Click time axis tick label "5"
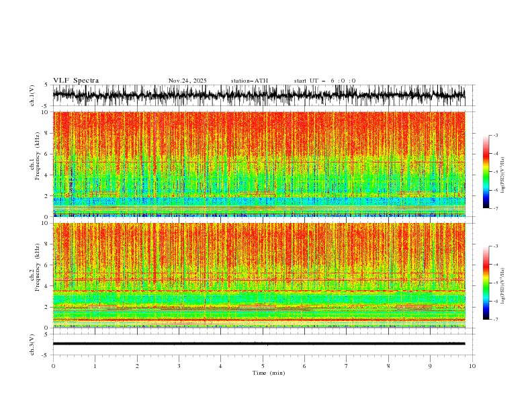Screen dimensions: 532x411 tap(263, 366)
